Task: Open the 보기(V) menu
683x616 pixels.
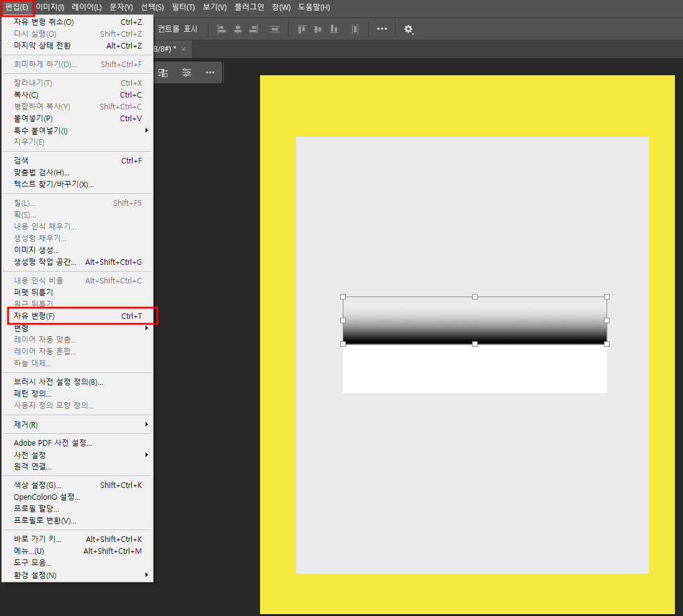Action: tap(215, 7)
